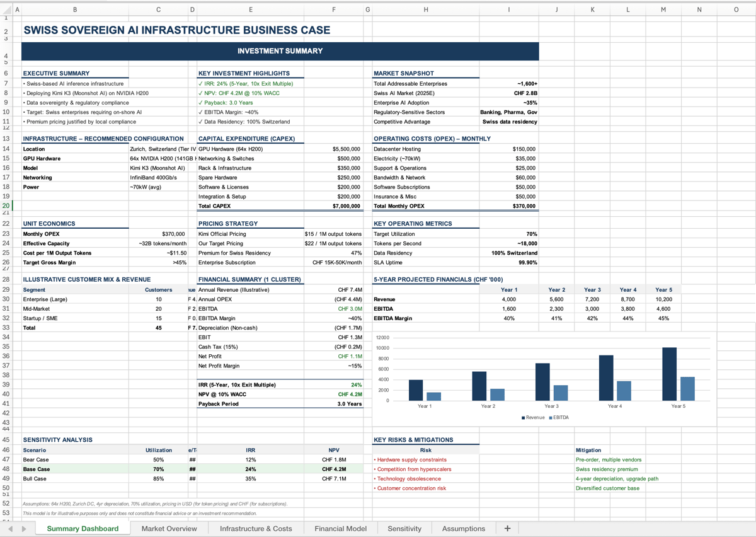Click the '~32B tokens/month' Effective Capacity cell
This screenshot has width=756, height=537.
point(158,243)
